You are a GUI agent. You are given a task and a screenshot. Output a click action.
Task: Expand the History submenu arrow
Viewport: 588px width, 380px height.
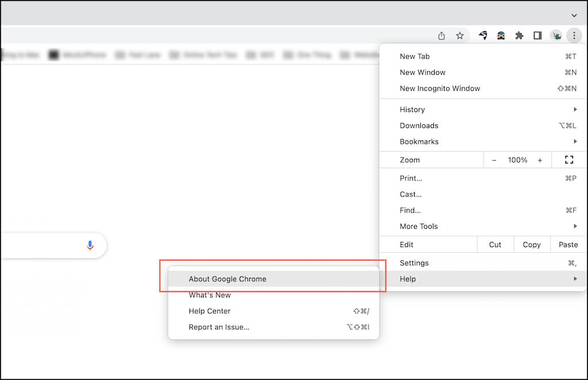coord(575,109)
